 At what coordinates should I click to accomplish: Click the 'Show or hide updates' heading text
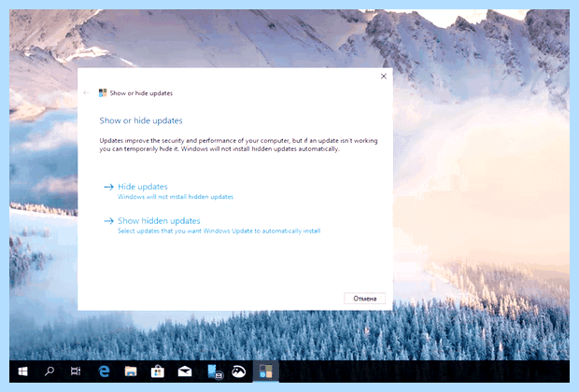(x=141, y=120)
